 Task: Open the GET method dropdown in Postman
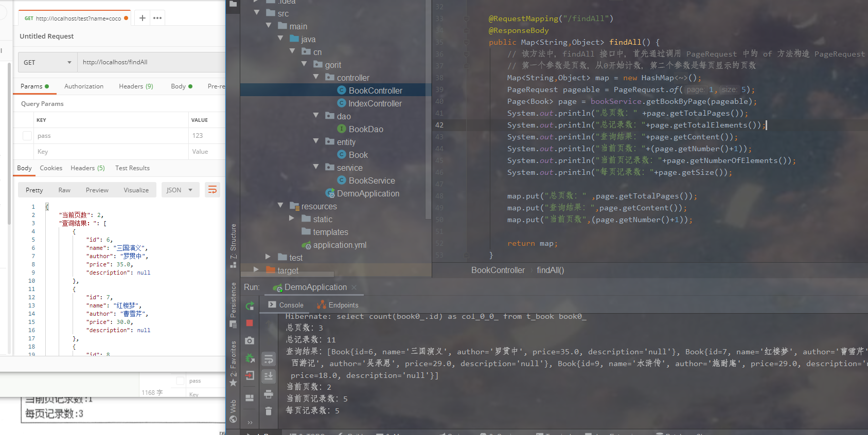pyautogui.click(x=47, y=62)
